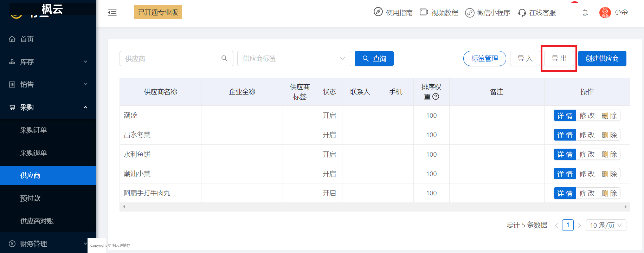
Task: Click the horizontal scrollbar right arrow
Action: (x=625, y=207)
